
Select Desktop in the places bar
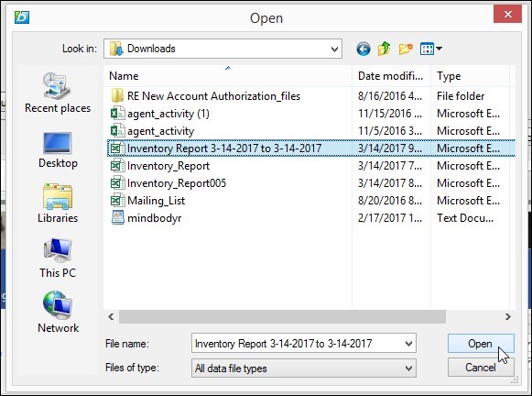(x=58, y=149)
